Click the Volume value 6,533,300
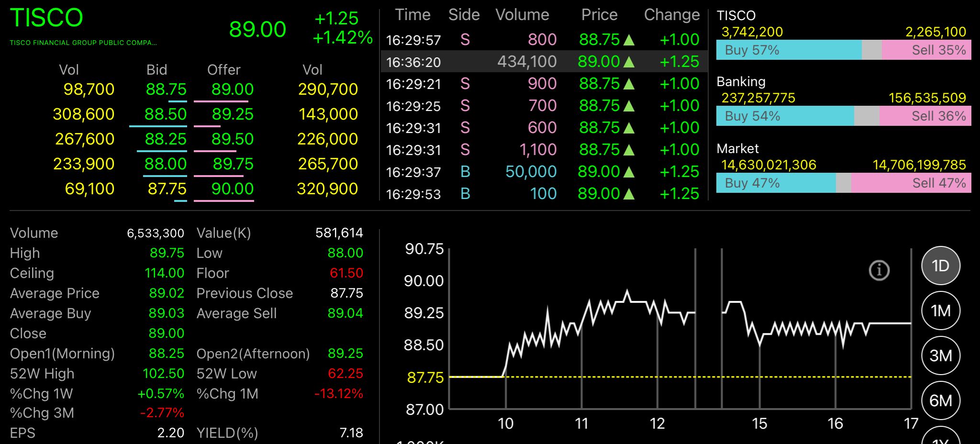Viewport: 980px width, 444px height. (x=156, y=233)
